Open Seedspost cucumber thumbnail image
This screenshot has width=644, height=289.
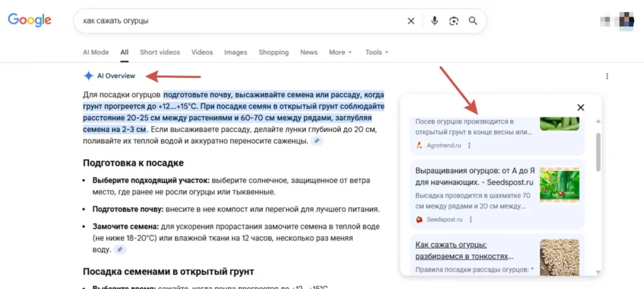click(559, 184)
